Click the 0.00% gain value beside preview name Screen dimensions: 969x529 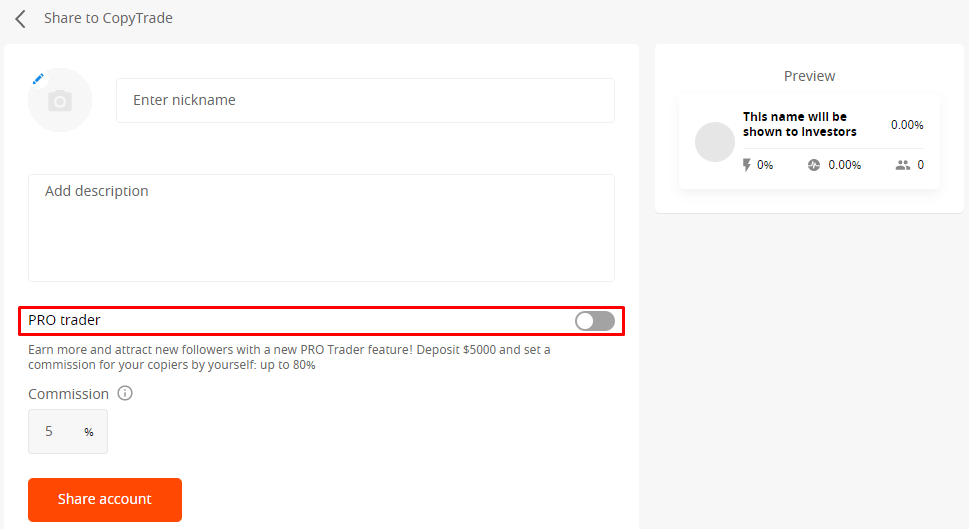pyautogui.click(x=907, y=125)
